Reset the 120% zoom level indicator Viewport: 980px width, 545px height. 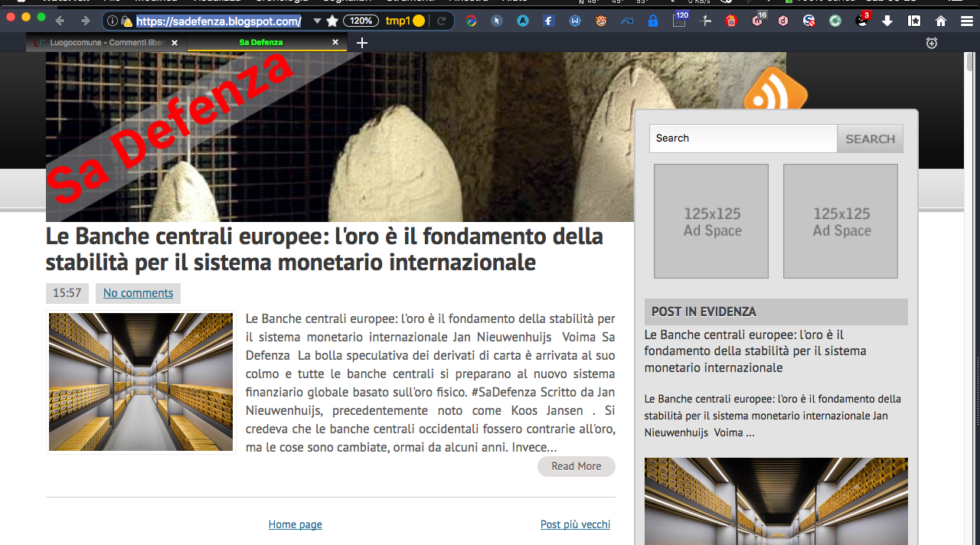click(361, 21)
